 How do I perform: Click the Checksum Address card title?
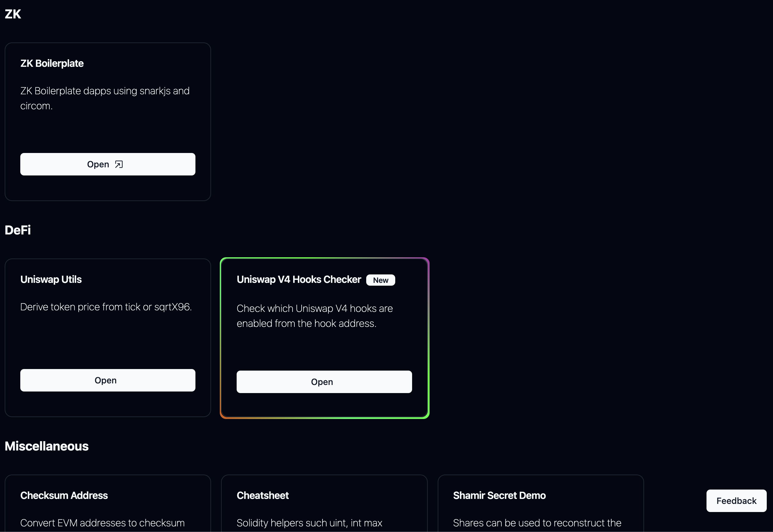(64, 495)
